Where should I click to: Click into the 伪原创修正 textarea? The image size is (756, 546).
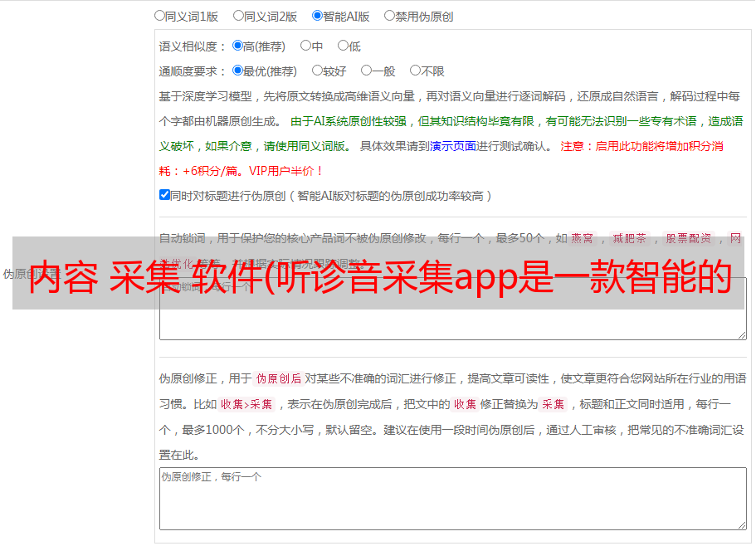[x=453, y=499]
